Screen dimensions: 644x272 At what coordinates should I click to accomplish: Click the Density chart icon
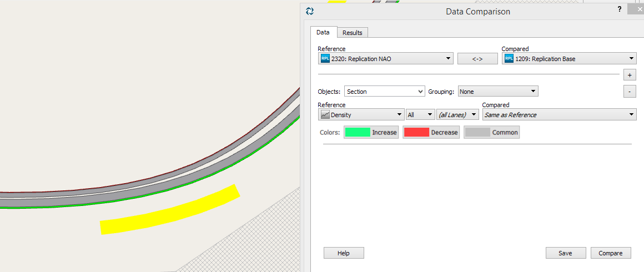(x=325, y=115)
